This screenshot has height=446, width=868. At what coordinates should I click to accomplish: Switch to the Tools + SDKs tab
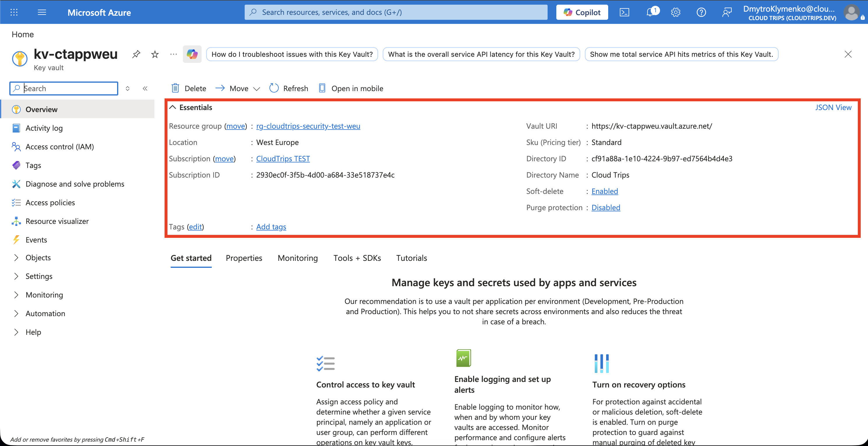tap(357, 258)
